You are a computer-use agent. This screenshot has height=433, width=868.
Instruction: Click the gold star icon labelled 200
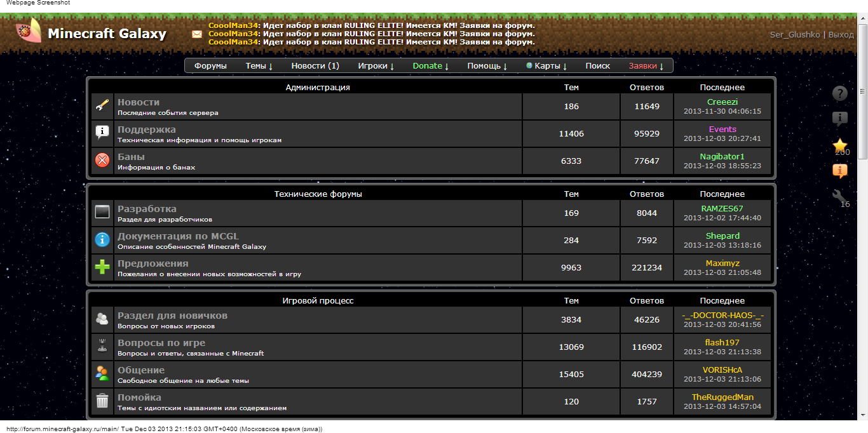coord(840,145)
